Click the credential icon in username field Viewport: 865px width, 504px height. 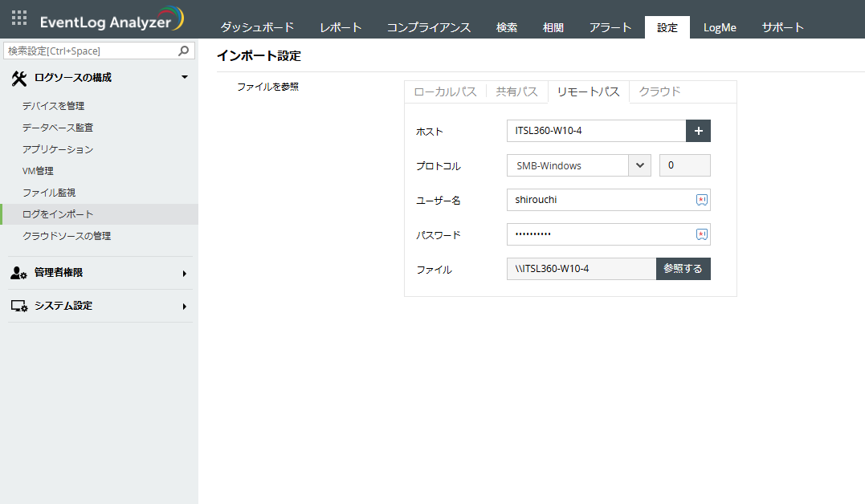[x=701, y=200]
